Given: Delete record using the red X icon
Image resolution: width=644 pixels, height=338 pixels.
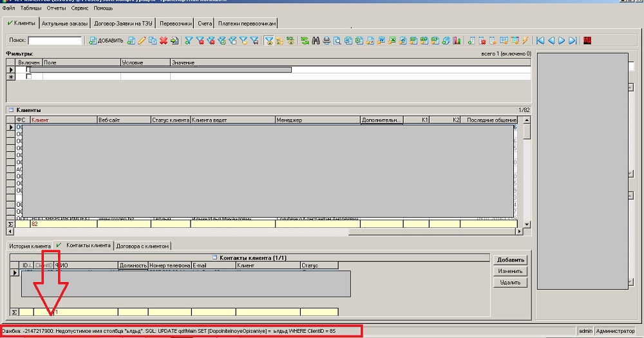Looking at the screenshot, I should [164, 41].
